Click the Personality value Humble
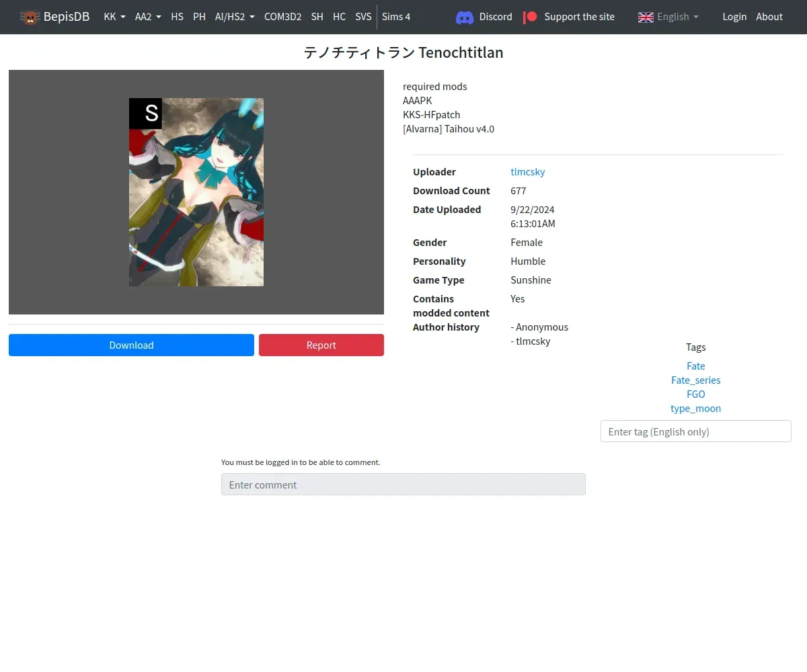The height and width of the screenshot is (672, 807). point(528,261)
